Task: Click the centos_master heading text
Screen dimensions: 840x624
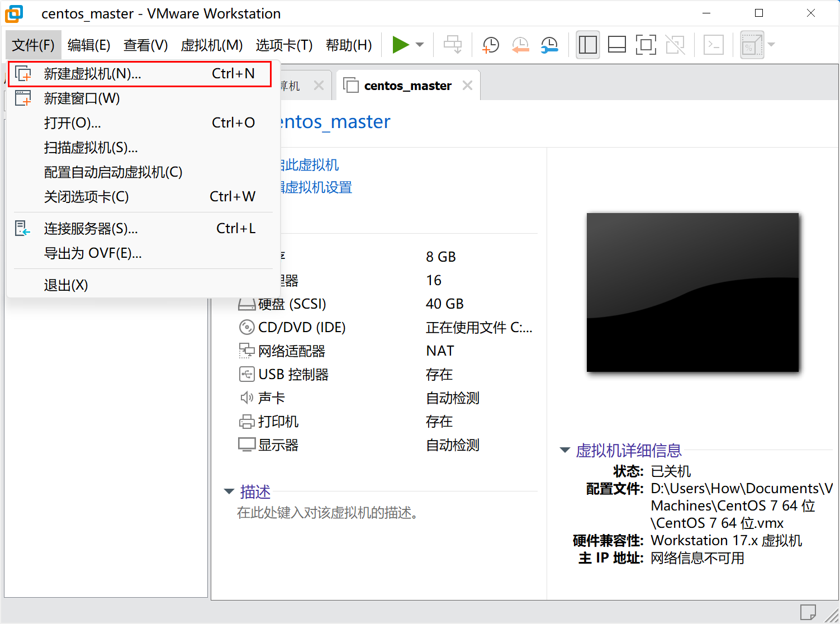Action: [x=334, y=122]
